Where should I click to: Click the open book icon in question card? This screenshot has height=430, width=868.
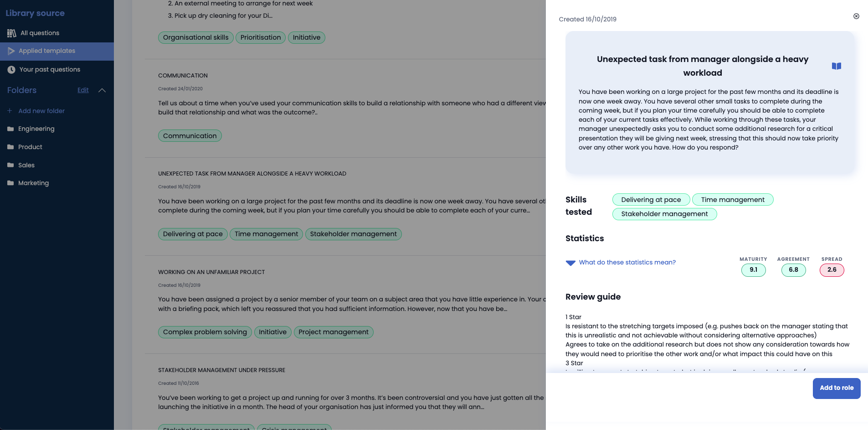[836, 66]
